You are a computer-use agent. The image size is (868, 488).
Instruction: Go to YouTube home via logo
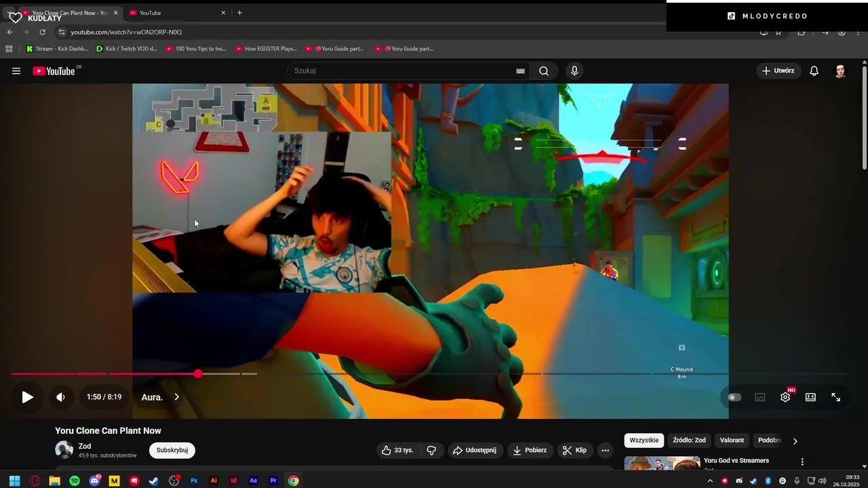tap(54, 71)
